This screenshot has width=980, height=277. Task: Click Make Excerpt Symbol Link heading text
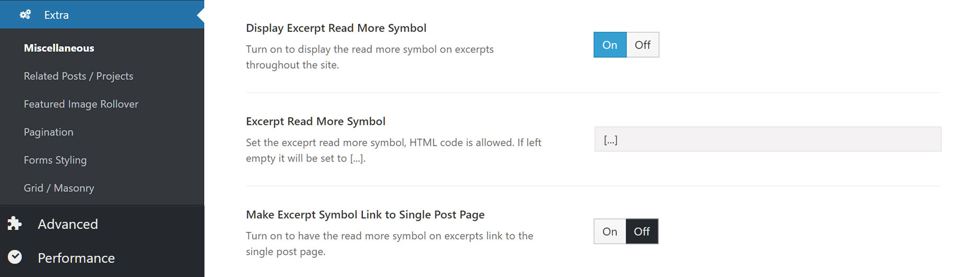(365, 215)
